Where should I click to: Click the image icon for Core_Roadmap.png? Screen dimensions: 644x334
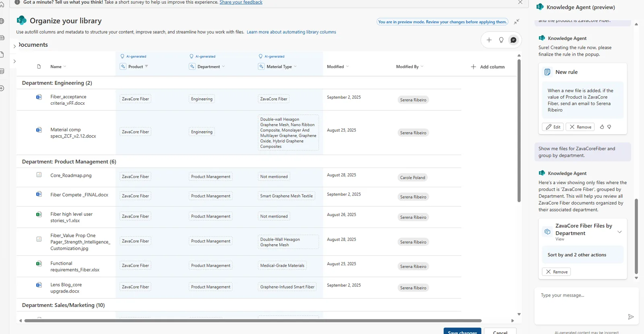point(39,175)
